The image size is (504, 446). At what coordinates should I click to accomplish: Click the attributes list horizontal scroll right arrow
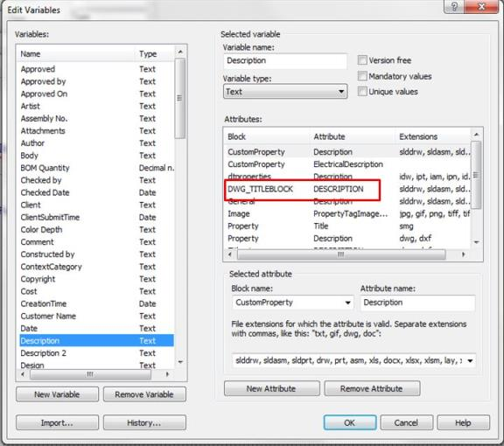(463, 254)
